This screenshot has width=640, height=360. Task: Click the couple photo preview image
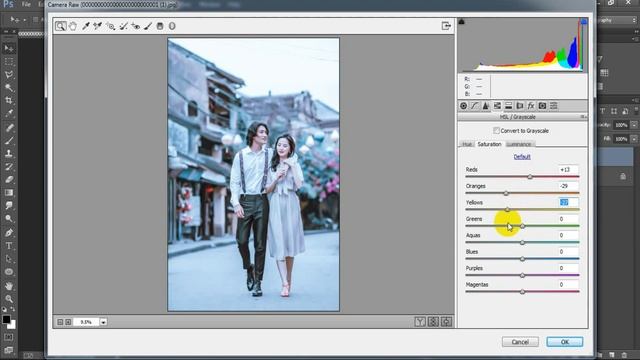click(x=253, y=175)
